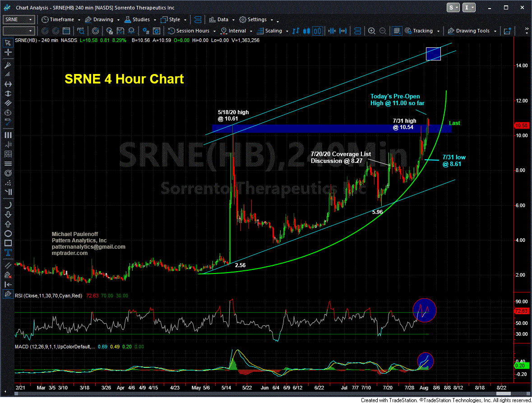
Task: Click the Today's Pre-Open High annotation
Action: [x=397, y=100]
